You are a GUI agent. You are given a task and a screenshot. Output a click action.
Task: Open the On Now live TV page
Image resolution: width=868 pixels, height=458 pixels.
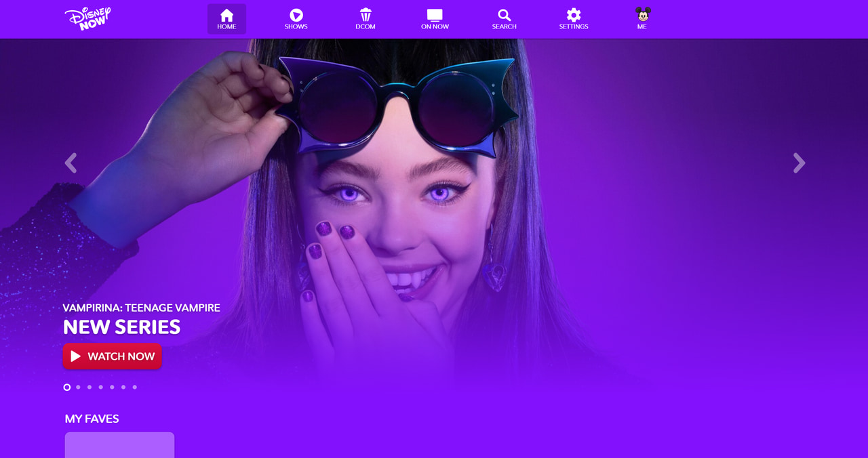(435, 19)
